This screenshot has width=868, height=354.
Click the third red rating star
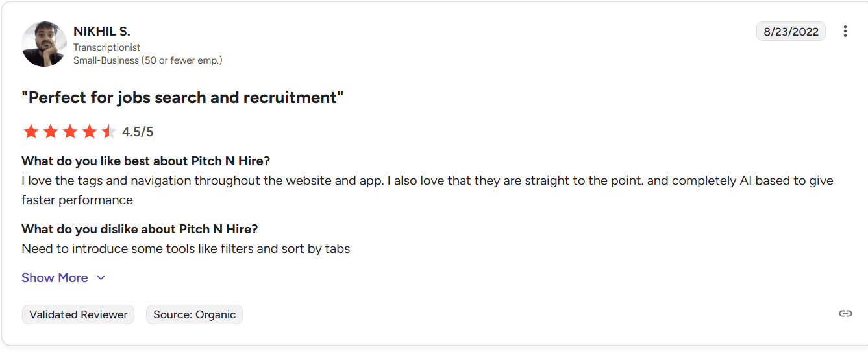(69, 132)
